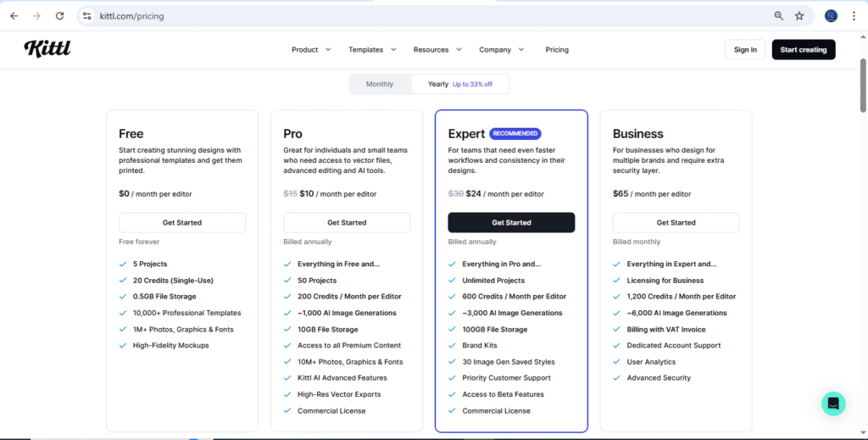868x440 pixels.
Task: Click 'Dedicated Account Support' text
Action: point(674,345)
